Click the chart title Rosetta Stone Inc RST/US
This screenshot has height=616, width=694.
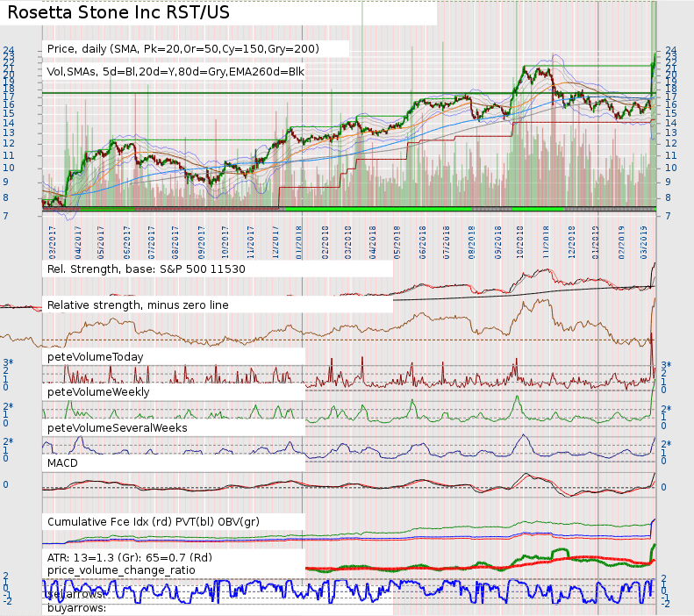[118, 12]
